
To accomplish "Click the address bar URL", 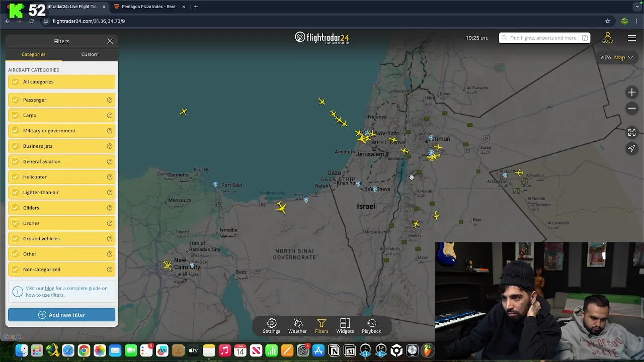I will [89, 21].
